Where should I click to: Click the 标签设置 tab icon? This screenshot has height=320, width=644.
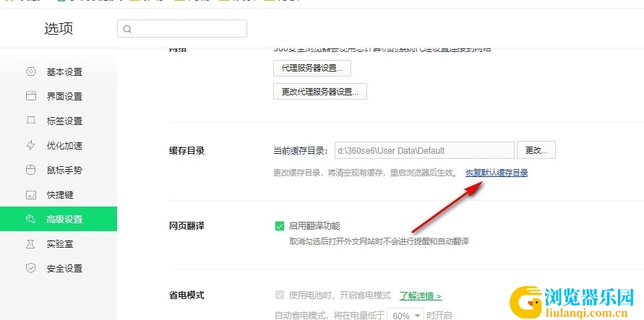point(31,121)
